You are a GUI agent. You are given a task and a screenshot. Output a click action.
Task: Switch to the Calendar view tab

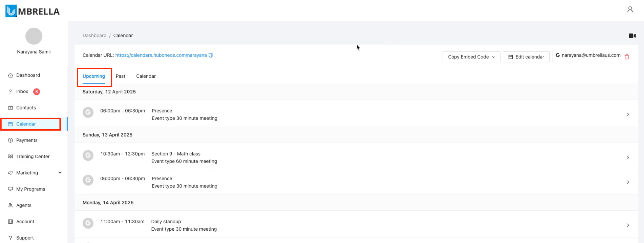pos(146,76)
